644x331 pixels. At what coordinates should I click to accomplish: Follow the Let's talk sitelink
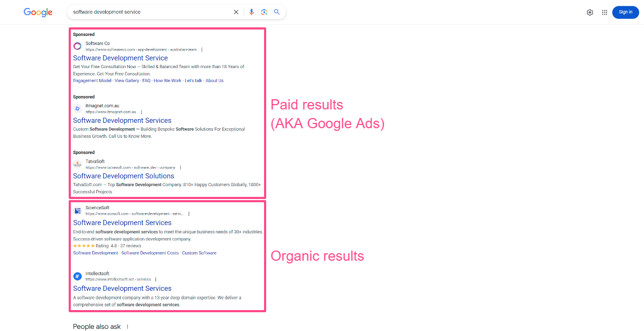[193, 80]
